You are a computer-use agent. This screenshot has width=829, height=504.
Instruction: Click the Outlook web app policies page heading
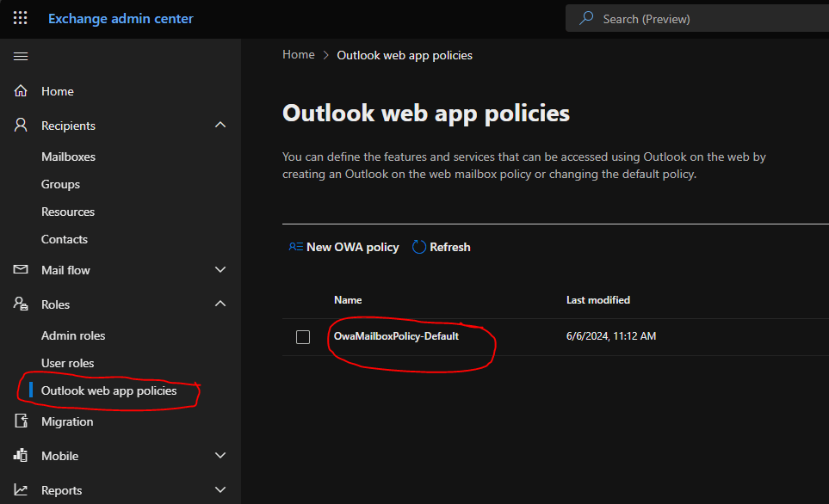[425, 113]
